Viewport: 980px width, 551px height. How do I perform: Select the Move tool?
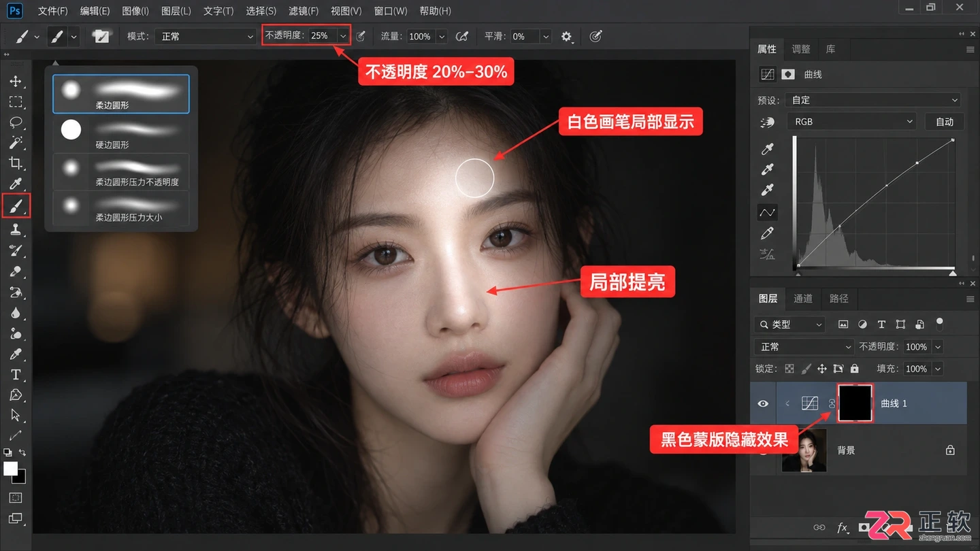(x=16, y=82)
